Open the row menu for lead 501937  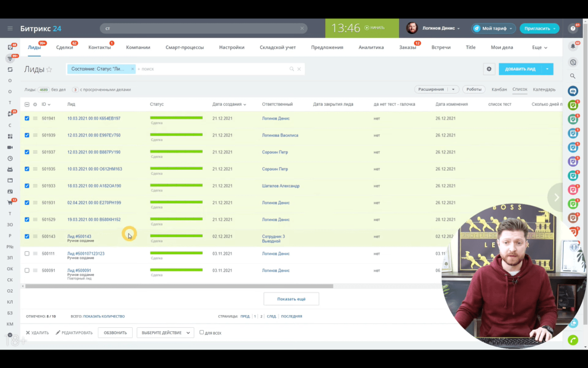pyautogui.click(x=35, y=152)
